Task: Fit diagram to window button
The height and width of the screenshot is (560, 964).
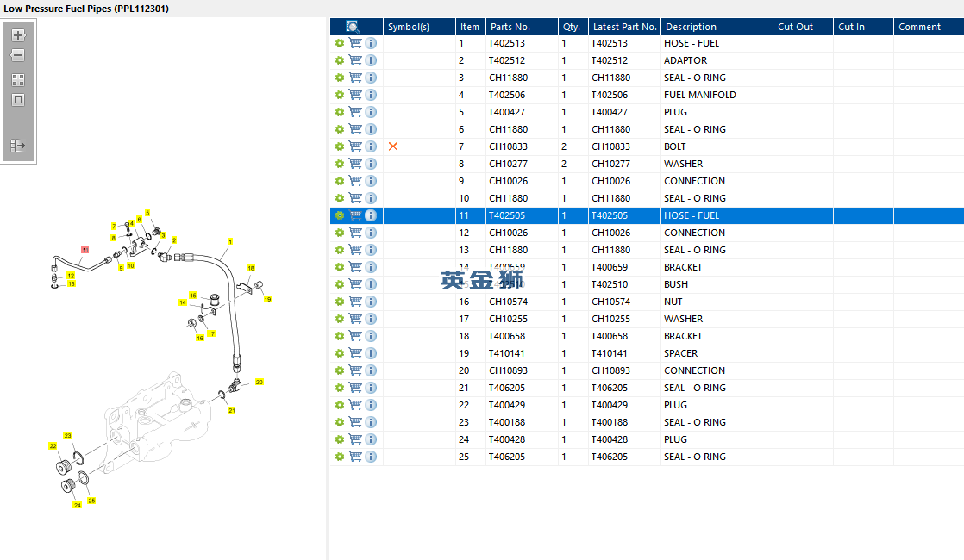Action: click(18, 100)
